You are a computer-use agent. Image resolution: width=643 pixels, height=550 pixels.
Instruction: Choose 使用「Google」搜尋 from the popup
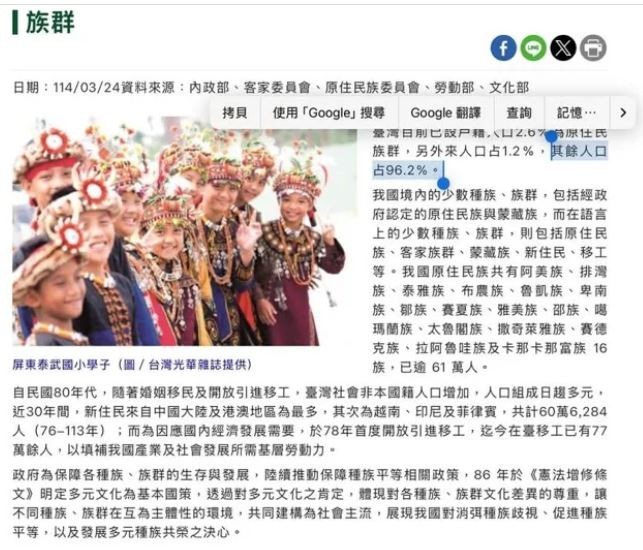click(329, 113)
